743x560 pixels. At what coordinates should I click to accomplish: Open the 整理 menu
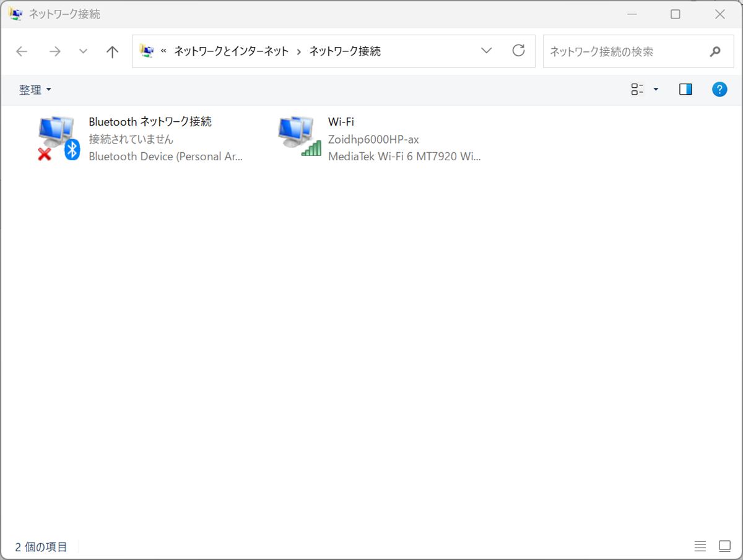pos(35,90)
